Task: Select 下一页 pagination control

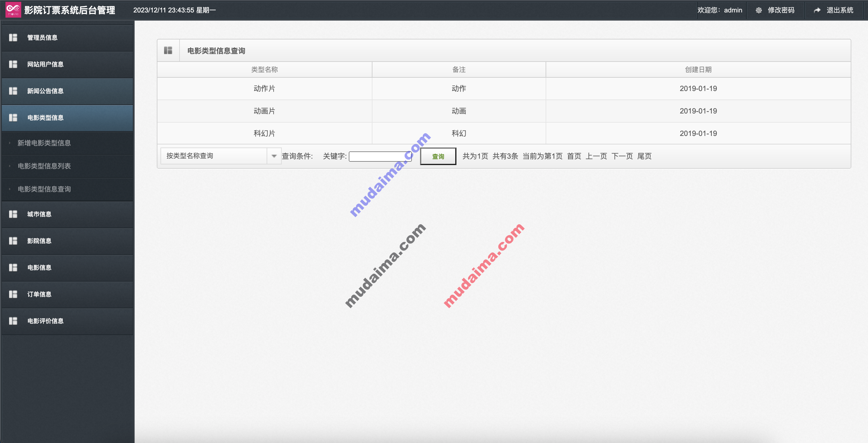Action: click(x=621, y=157)
